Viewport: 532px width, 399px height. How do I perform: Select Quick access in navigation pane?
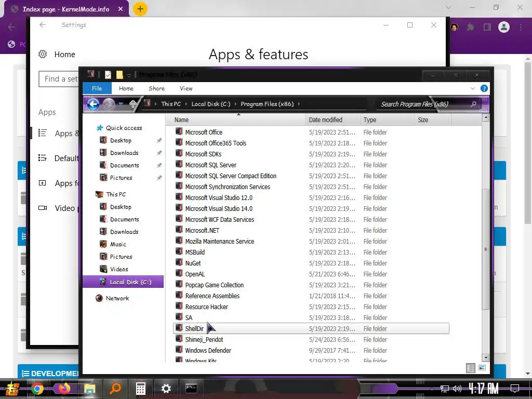pyautogui.click(x=124, y=128)
